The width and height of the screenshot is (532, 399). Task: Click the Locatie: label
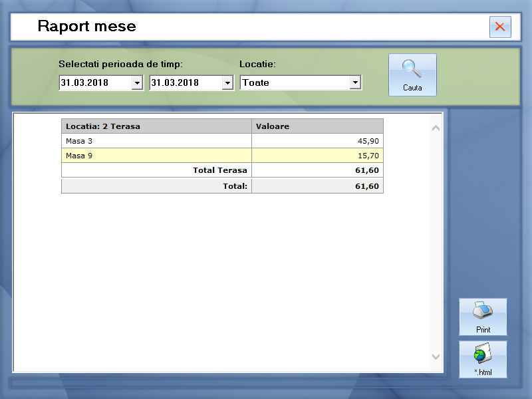(257, 64)
